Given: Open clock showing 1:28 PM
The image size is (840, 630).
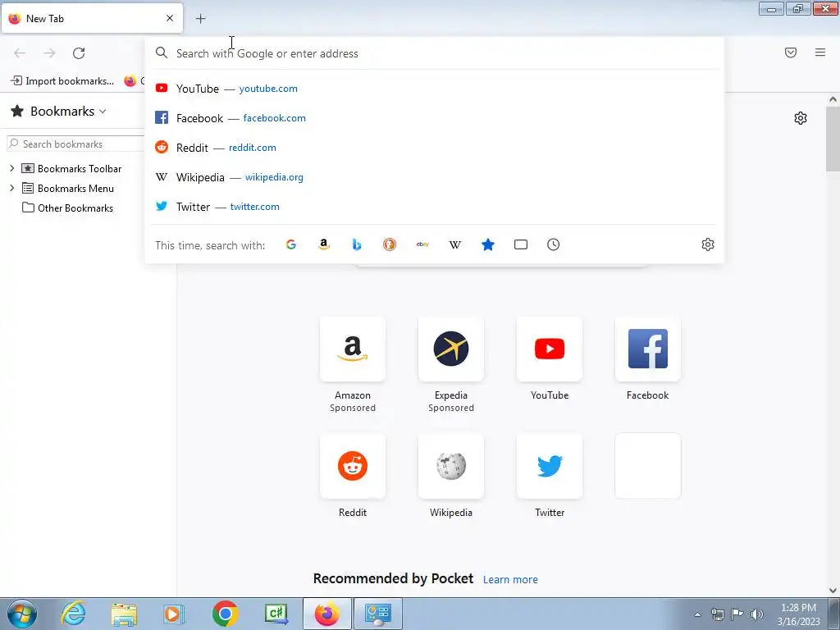Looking at the screenshot, I should point(798,614).
